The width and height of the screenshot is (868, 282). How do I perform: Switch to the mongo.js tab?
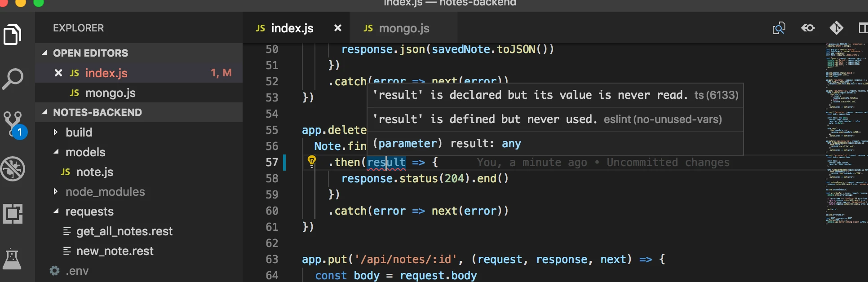[x=404, y=28]
